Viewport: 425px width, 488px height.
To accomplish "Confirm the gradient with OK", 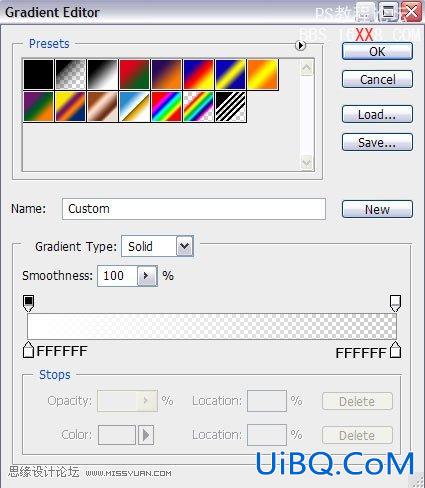I will [x=377, y=51].
